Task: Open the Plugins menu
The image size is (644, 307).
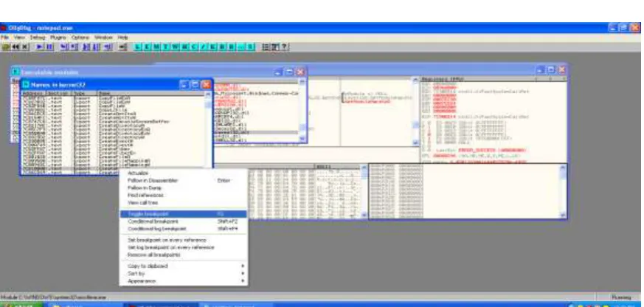Action: pos(58,37)
